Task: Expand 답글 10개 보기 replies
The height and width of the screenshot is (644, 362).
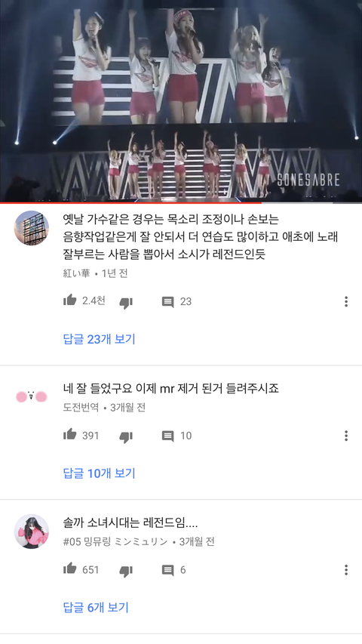Action: point(99,473)
